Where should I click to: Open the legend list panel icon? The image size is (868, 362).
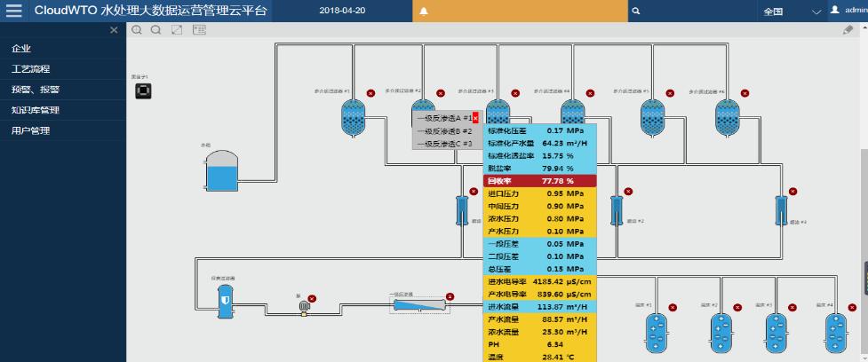tap(199, 30)
